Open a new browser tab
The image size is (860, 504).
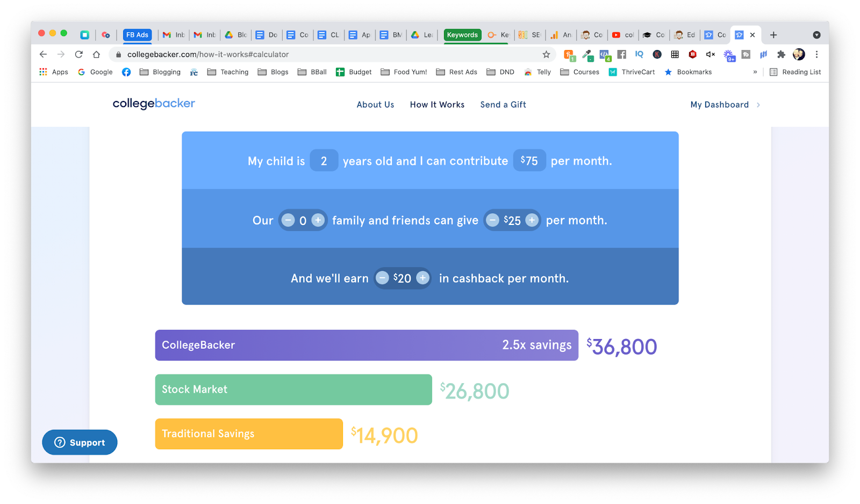coord(773,35)
